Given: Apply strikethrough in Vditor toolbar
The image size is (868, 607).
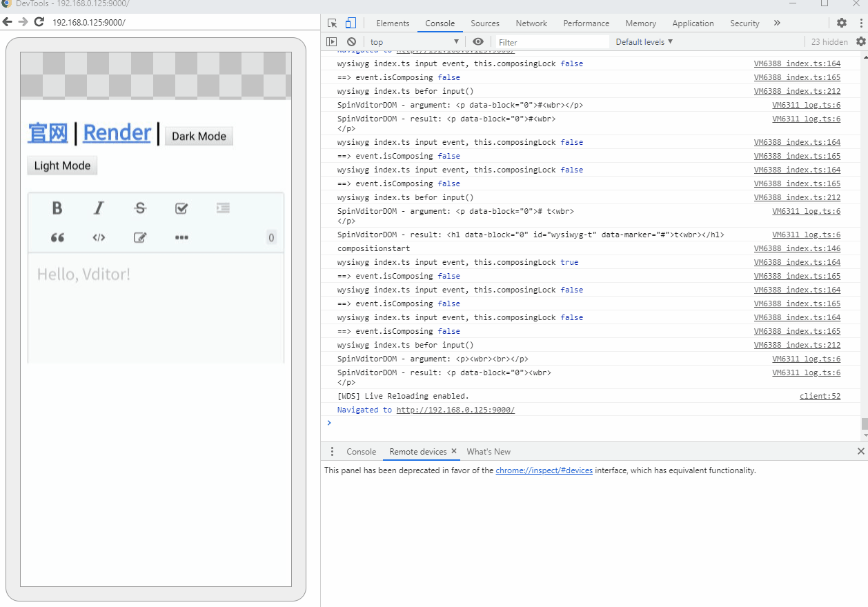Looking at the screenshot, I should click(140, 208).
